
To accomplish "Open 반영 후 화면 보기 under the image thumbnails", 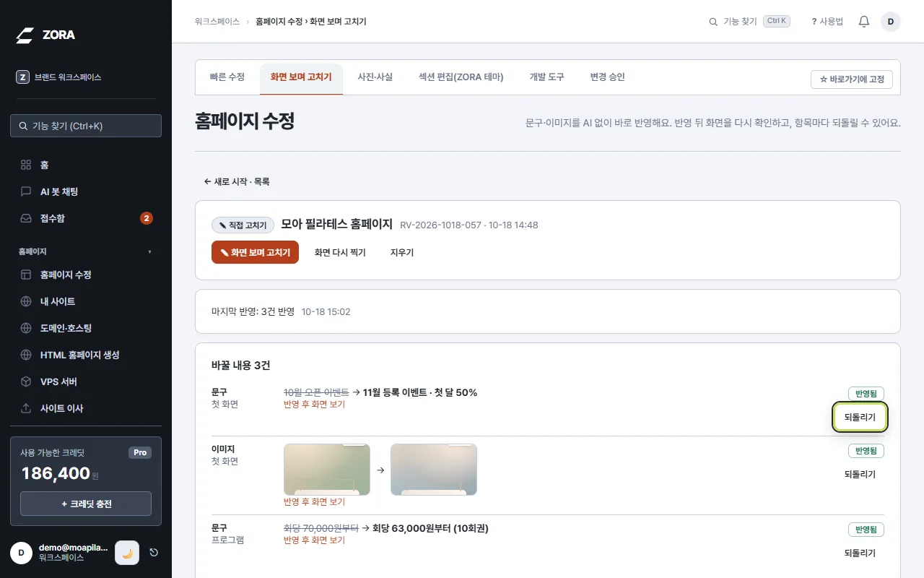I will click(314, 502).
